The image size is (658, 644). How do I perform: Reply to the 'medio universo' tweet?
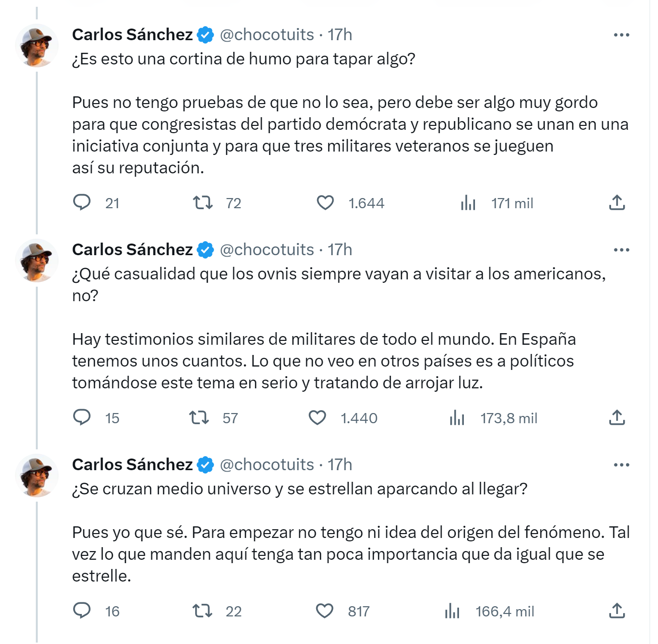click(x=82, y=611)
